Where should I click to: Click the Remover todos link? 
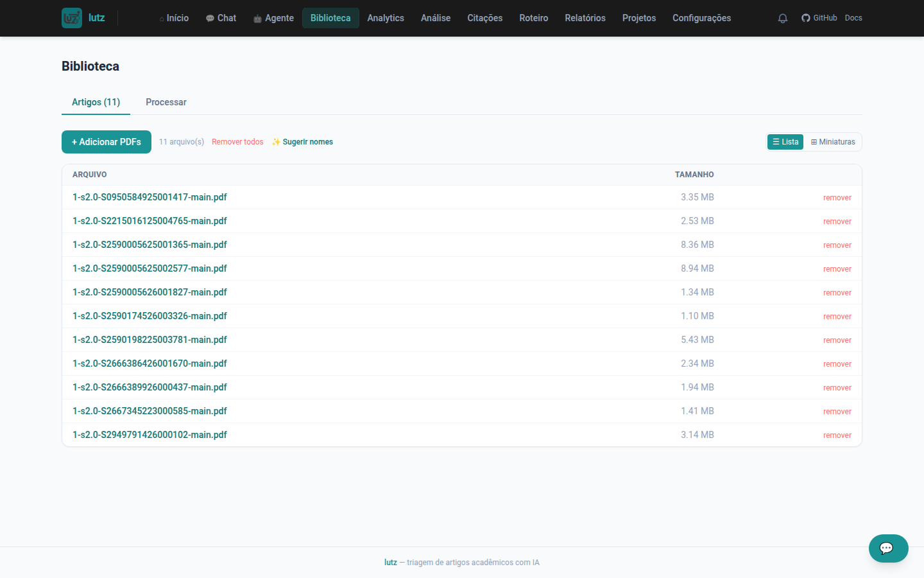click(x=237, y=142)
